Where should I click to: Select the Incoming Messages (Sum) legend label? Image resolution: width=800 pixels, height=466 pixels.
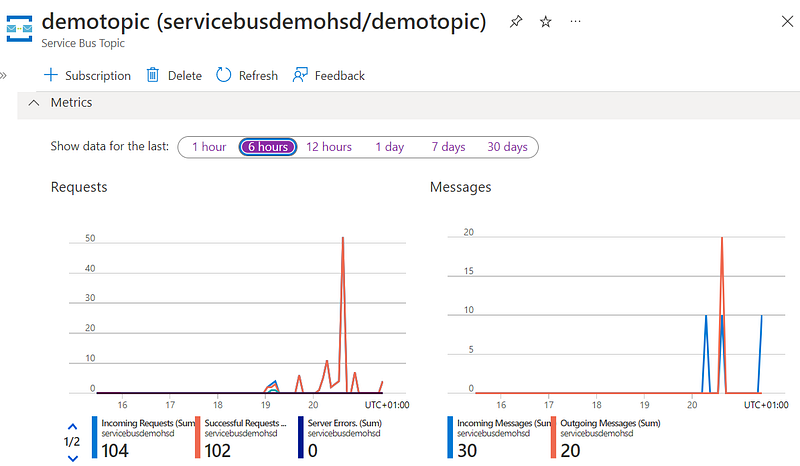click(x=504, y=423)
